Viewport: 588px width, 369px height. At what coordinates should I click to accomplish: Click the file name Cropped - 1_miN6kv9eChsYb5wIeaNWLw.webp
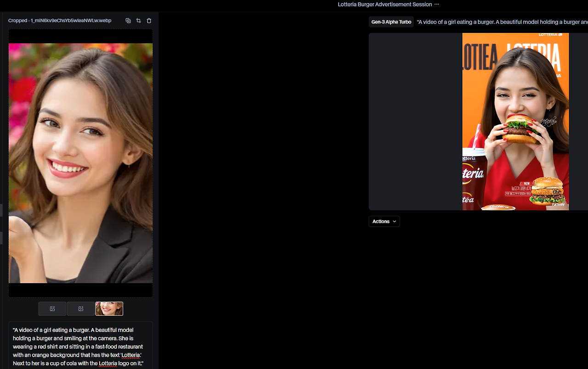[x=60, y=21]
